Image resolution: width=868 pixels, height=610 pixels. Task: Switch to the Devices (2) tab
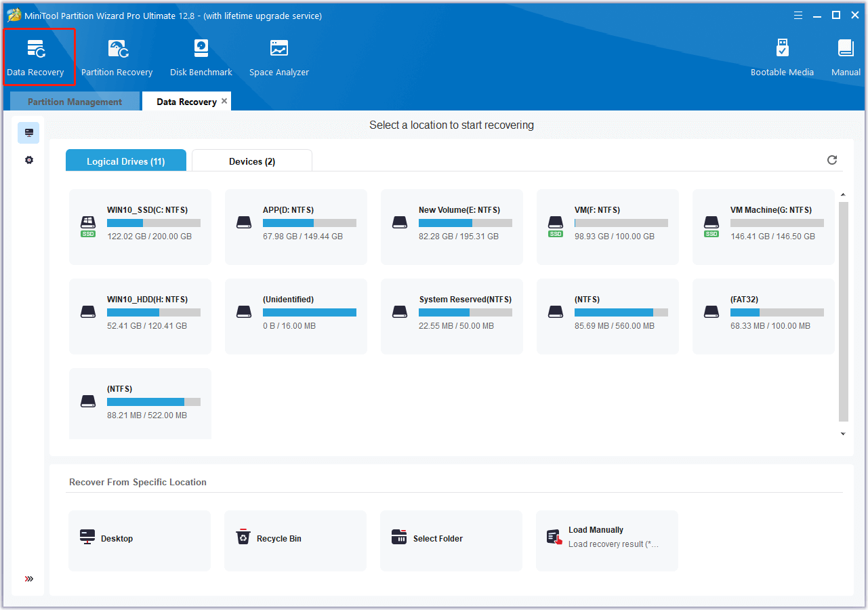tap(251, 161)
